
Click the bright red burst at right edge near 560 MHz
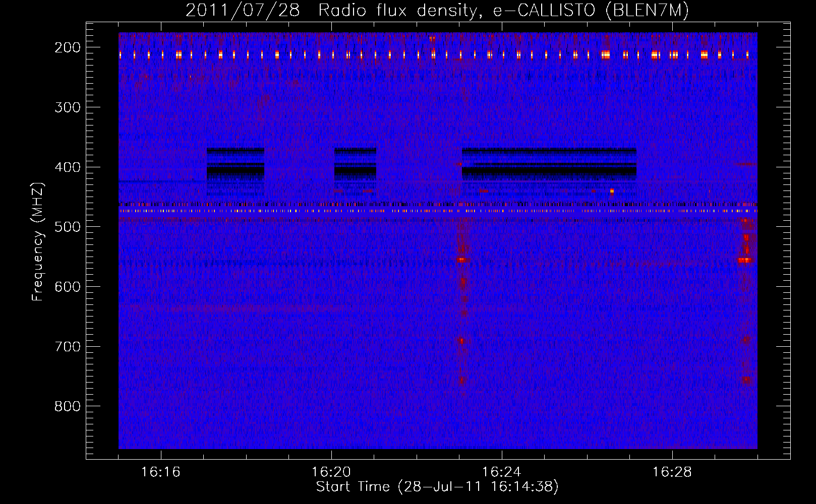pos(745,260)
